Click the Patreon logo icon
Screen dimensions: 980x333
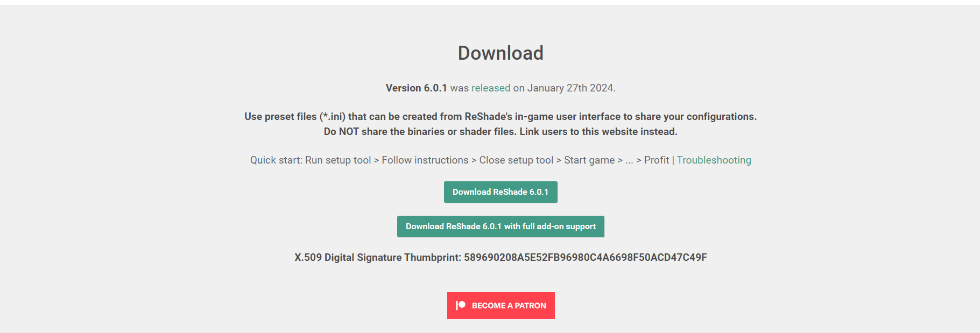[461, 306]
